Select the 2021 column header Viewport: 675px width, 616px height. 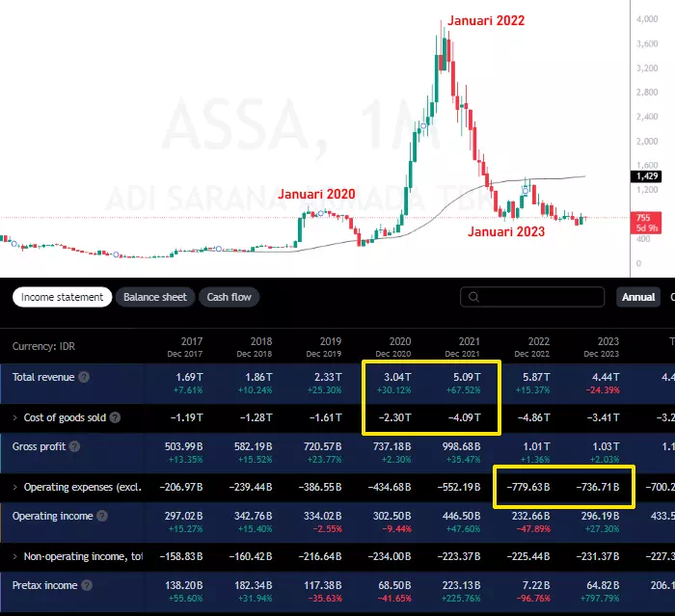click(x=462, y=347)
